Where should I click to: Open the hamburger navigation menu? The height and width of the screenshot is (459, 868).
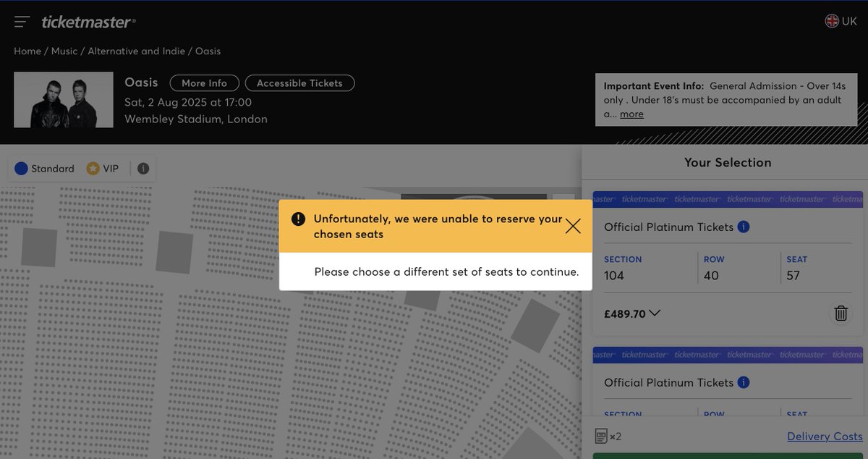click(x=22, y=22)
